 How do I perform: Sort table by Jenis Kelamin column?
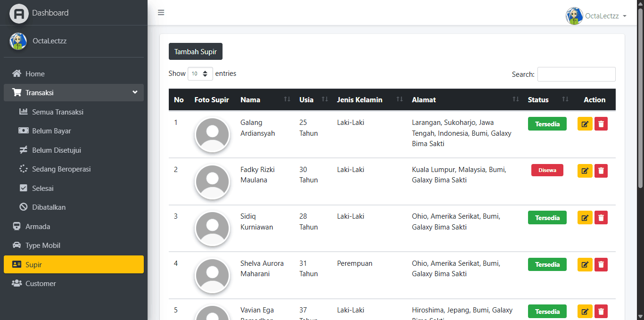[369, 99]
